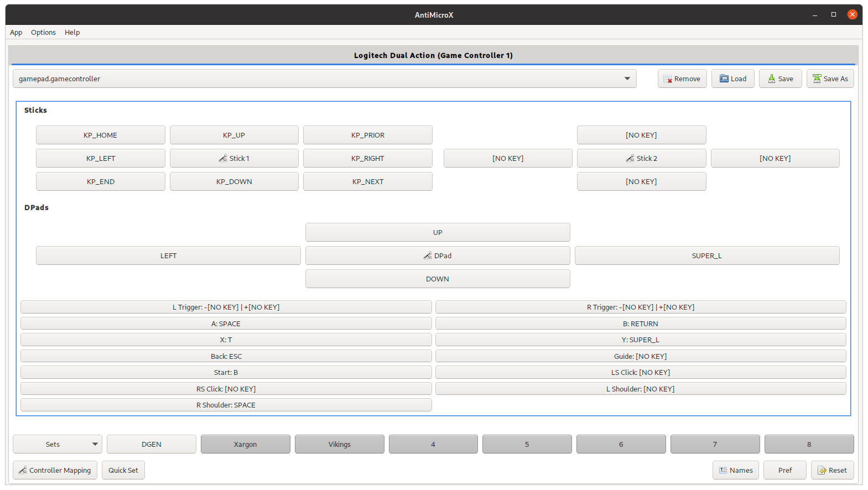Switch to the Xargon set

point(246,444)
